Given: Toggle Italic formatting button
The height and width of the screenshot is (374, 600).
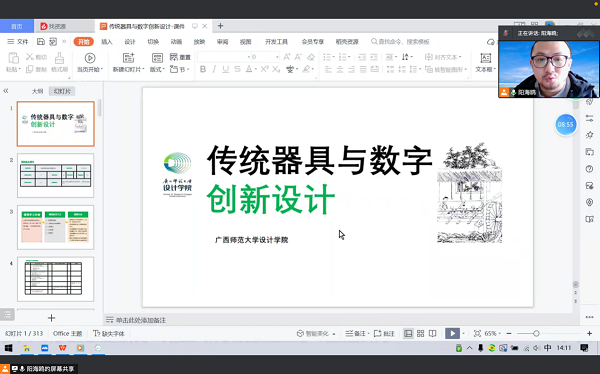Looking at the screenshot, I should click(214, 69).
